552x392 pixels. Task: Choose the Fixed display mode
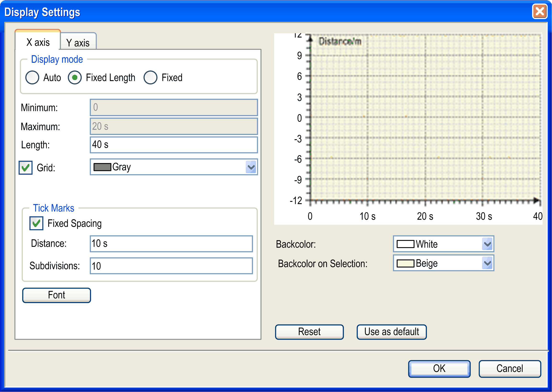[x=150, y=78]
